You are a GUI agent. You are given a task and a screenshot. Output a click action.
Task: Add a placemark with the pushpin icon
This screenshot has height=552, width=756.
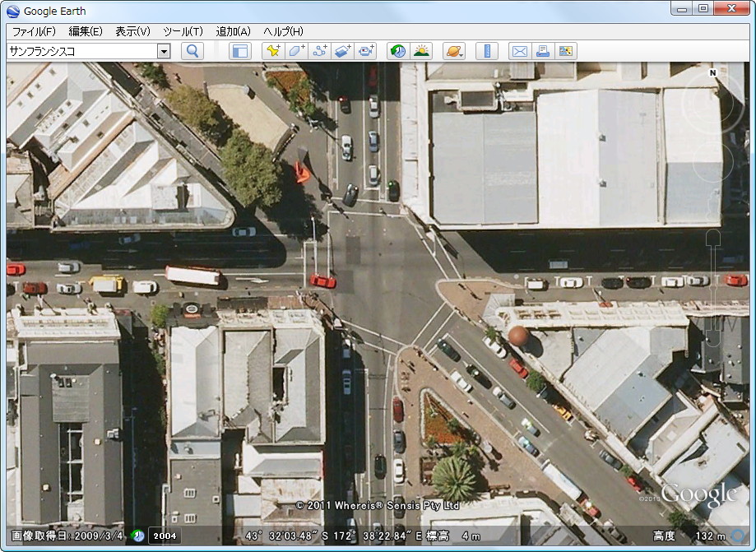pyautogui.click(x=273, y=51)
